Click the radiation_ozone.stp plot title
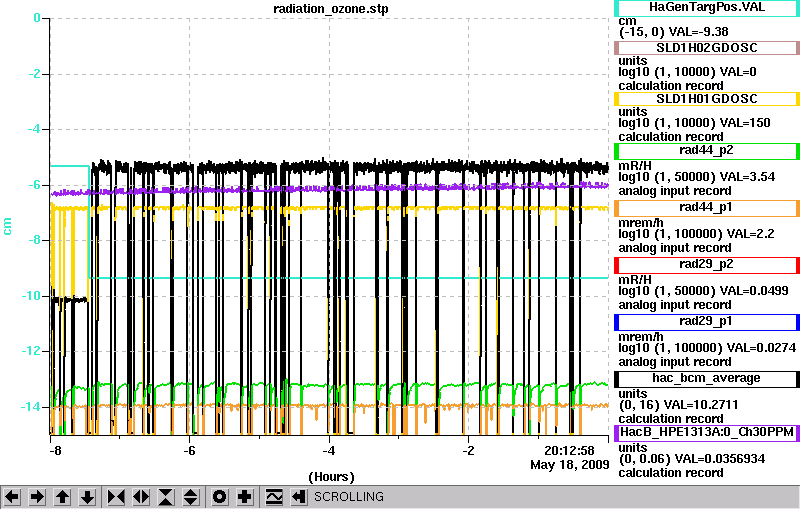Image resolution: width=800 pixels, height=509 pixels. pyautogui.click(x=331, y=9)
